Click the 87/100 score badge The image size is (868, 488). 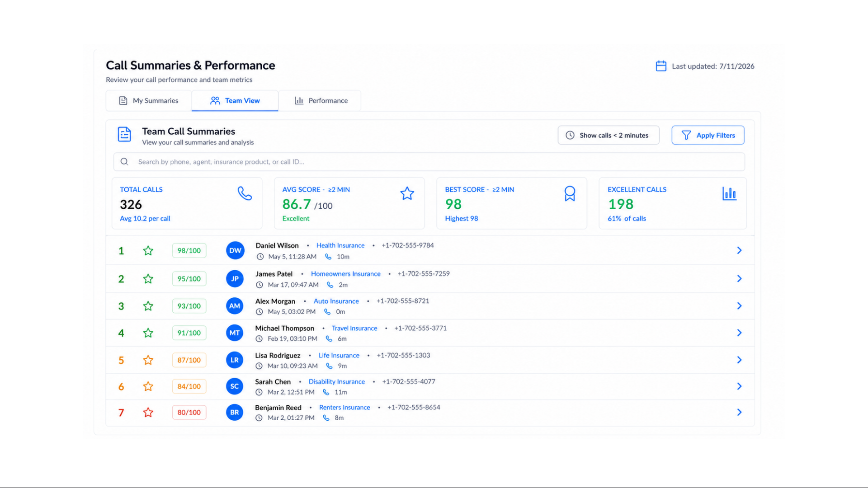189,360
